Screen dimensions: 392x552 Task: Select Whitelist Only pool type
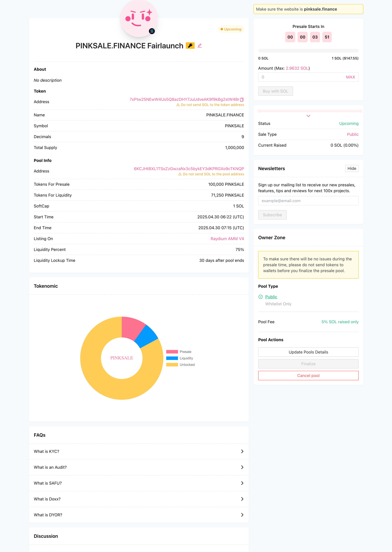pyautogui.click(x=278, y=304)
